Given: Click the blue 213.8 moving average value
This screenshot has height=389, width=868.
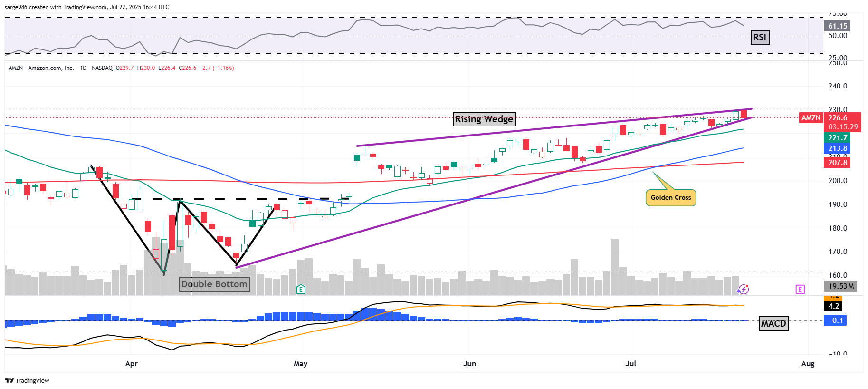Looking at the screenshot, I should 838,148.
